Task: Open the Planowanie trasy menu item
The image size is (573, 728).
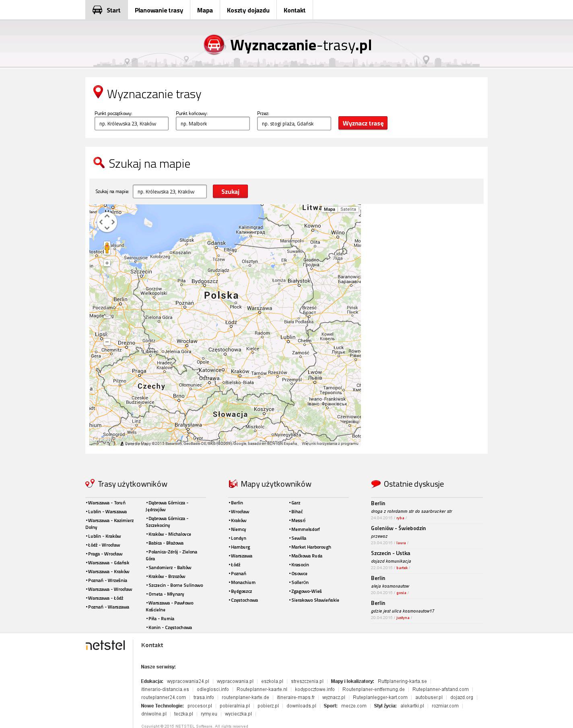Action: [159, 10]
